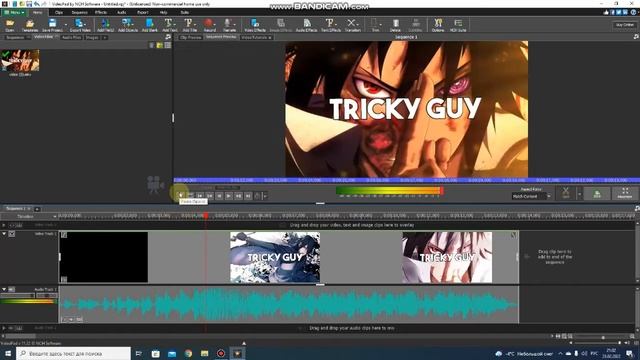
Task: Click the blue preview scrub bar
Action: (x=407, y=180)
